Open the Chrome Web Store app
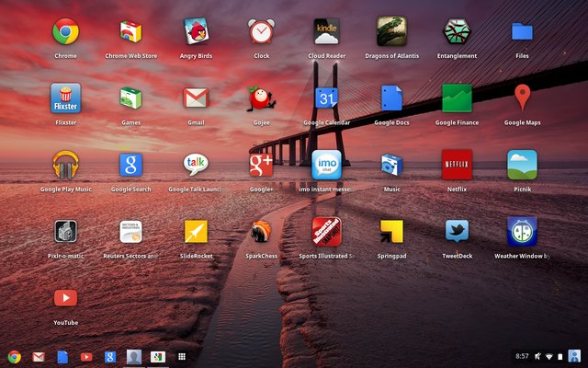Image resolution: width=588 pixels, height=368 pixels. tap(130, 31)
